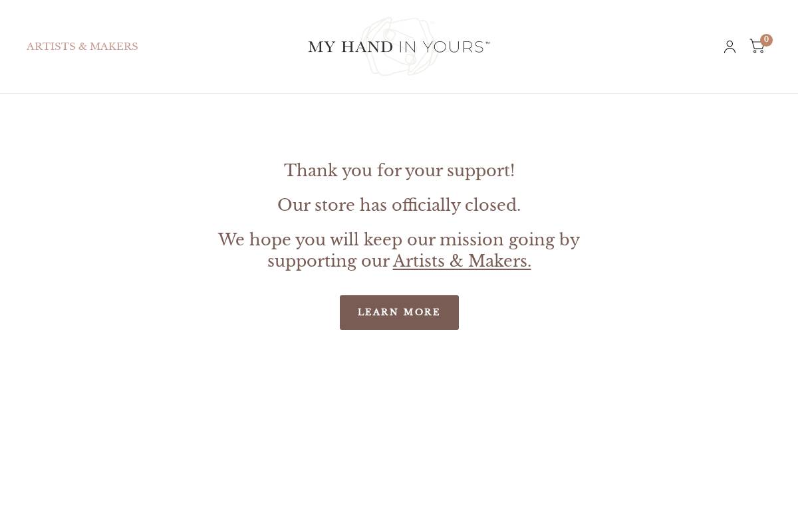Click the account profile icon at top right

tap(730, 47)
